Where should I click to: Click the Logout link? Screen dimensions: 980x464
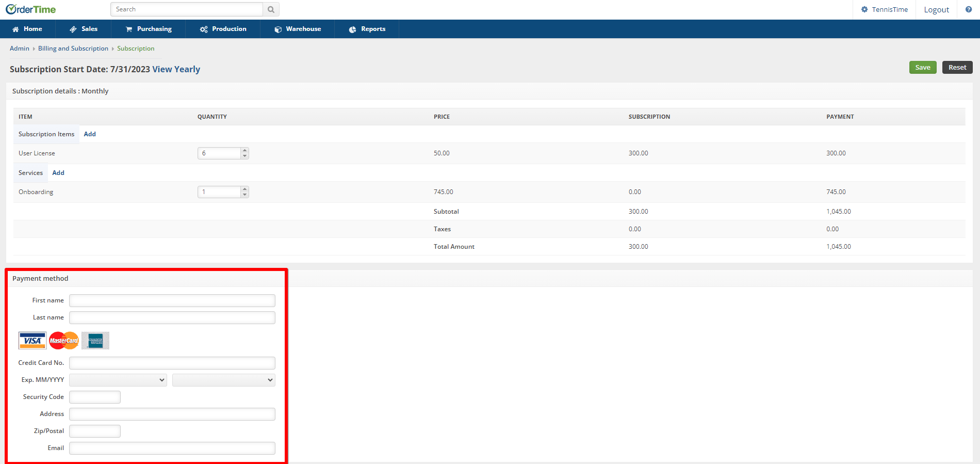click(936, 9)
